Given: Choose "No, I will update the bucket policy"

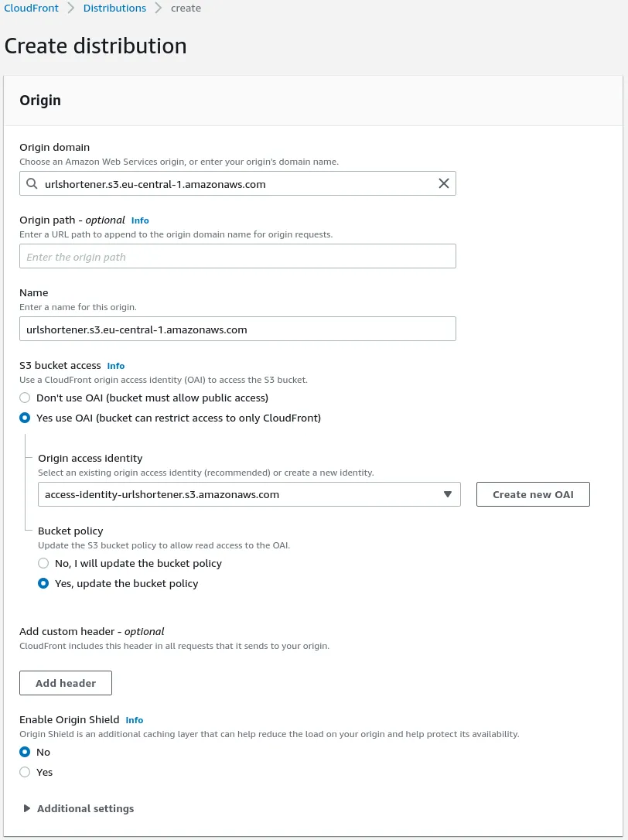Looking at the screenshot, I should click(x=44, y=564).
